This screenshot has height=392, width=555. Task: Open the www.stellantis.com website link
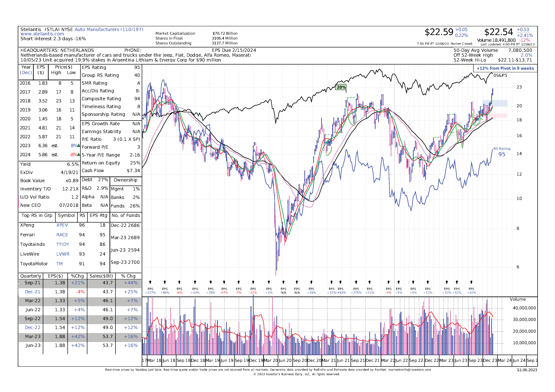pyautogui.click(x=42, y=34)
